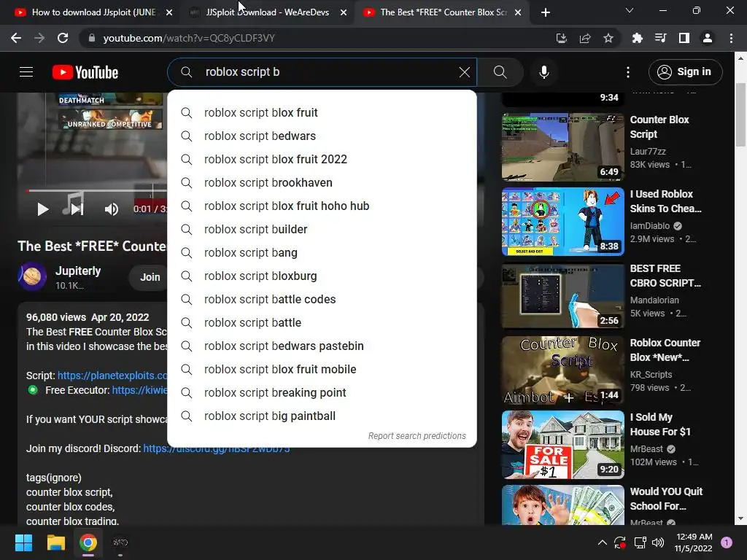Click the share page icon in address bar
The height and width of the screenshot is (560, 747).
point(585,38)
